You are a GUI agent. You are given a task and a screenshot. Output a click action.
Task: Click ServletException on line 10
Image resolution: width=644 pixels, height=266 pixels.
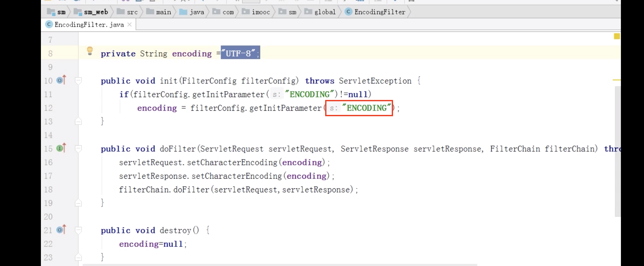coord(375,81)
